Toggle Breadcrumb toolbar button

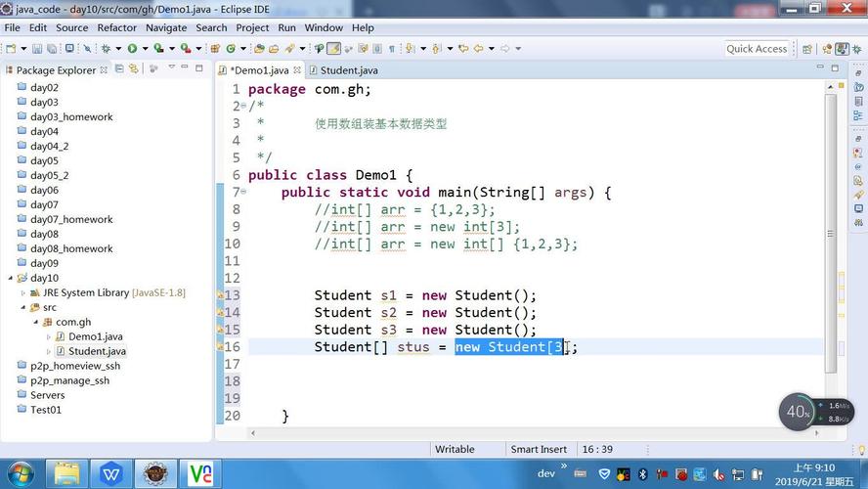(319, 49)
